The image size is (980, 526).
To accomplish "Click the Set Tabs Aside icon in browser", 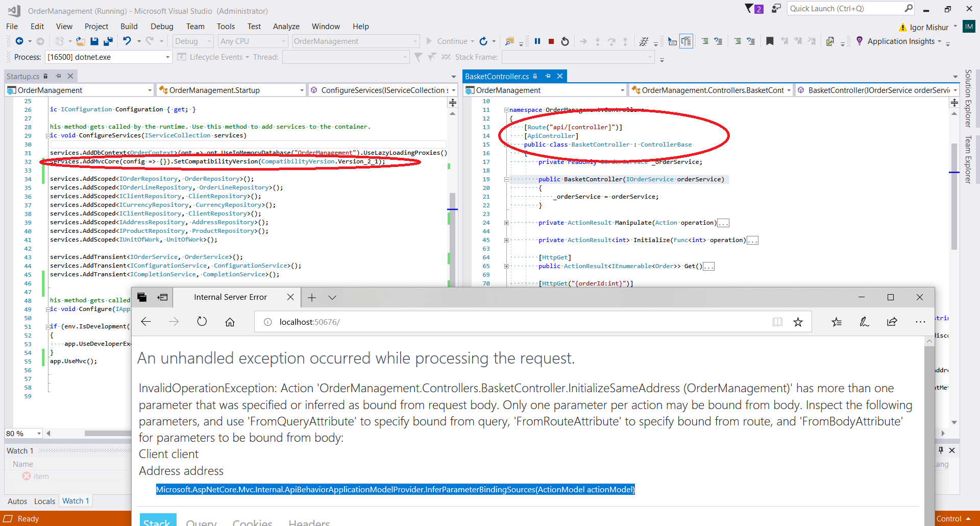I will point(162,297).
